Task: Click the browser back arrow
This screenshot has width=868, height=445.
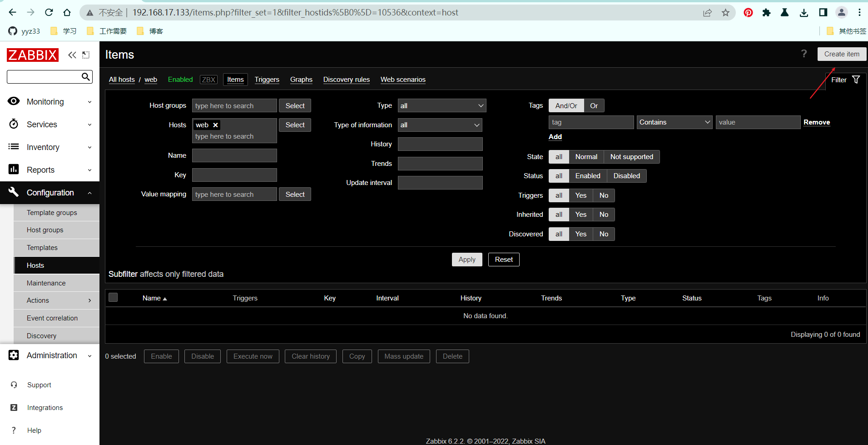Action: (13, 12)
